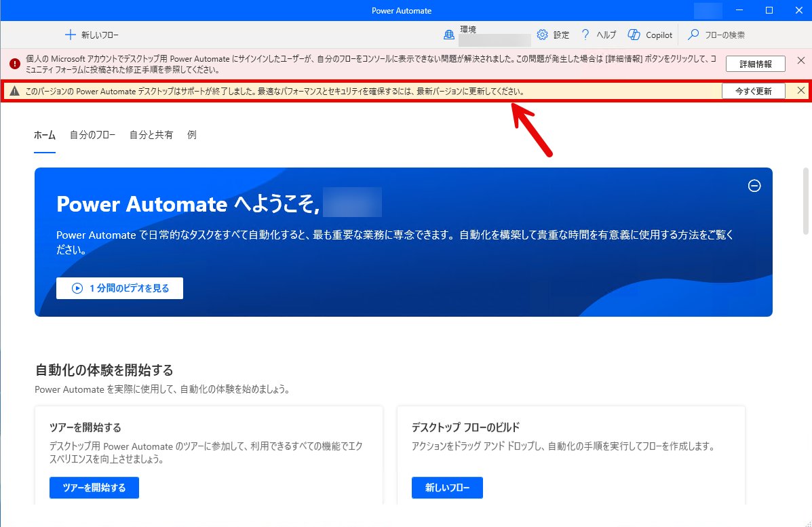Switch to the 自分のフロー tab

[x=93, y=135]
